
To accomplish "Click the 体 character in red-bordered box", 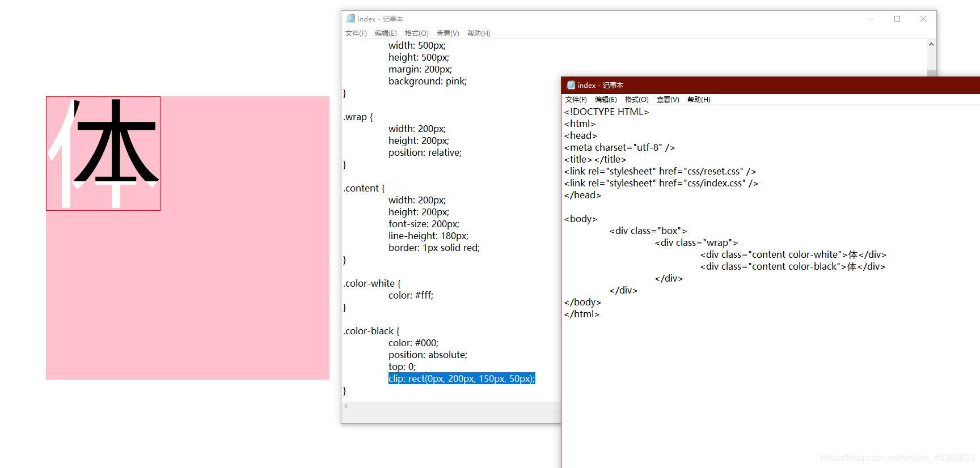I will pos(103,153).
